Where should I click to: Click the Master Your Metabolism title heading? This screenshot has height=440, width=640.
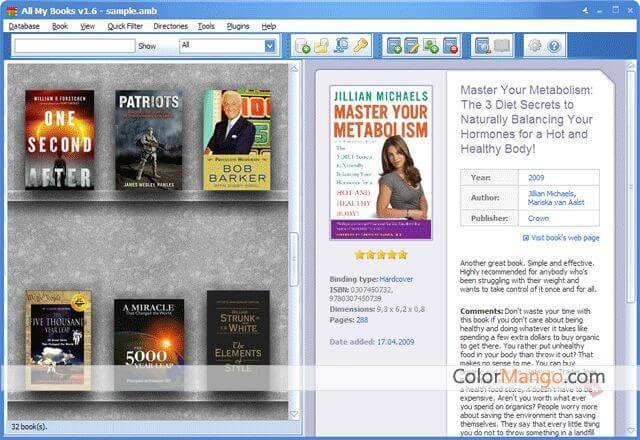tap(527, 120)
